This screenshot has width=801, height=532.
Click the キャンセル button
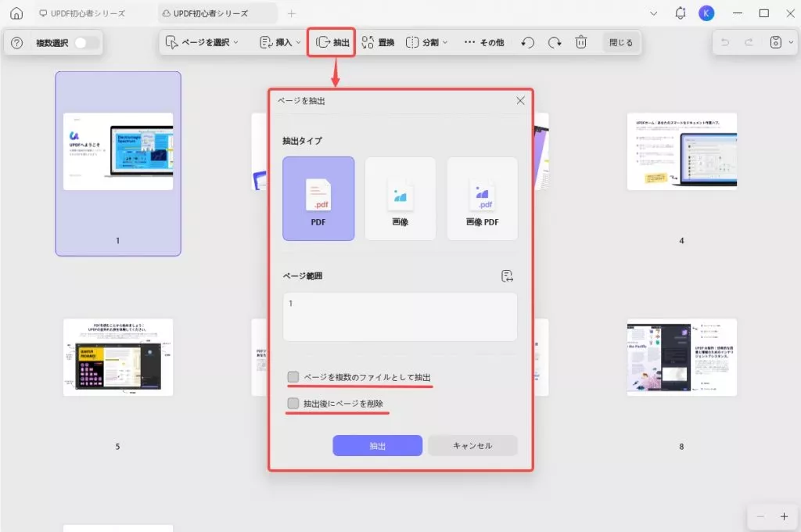coord(472,446)
